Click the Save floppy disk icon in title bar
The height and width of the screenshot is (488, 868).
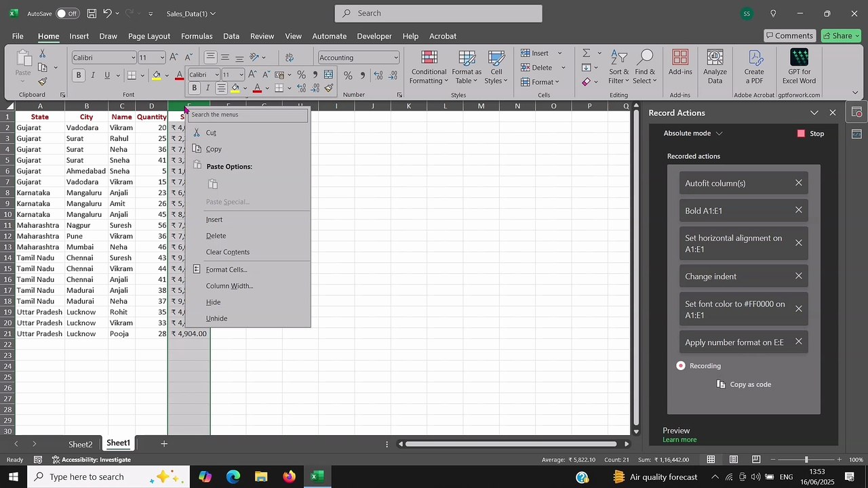tap(92, 13)
